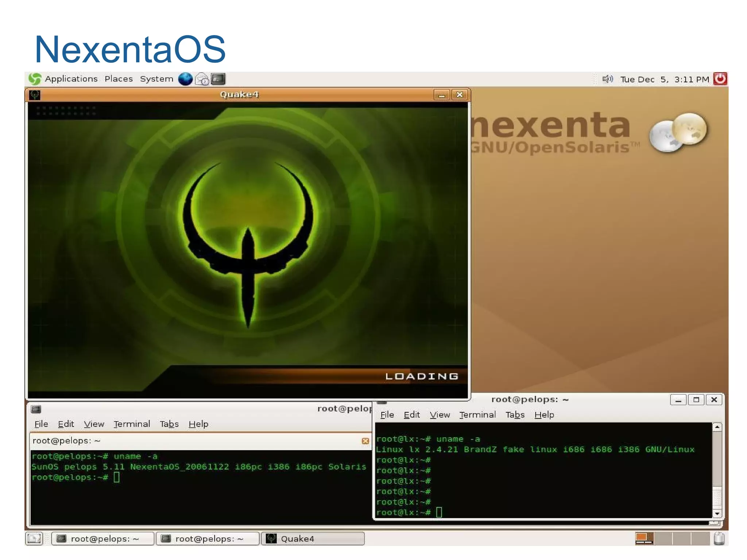This screenshot has height=560, width=747.
Task: Launch the terminal icon in top panel
Action: click(218, 79)
